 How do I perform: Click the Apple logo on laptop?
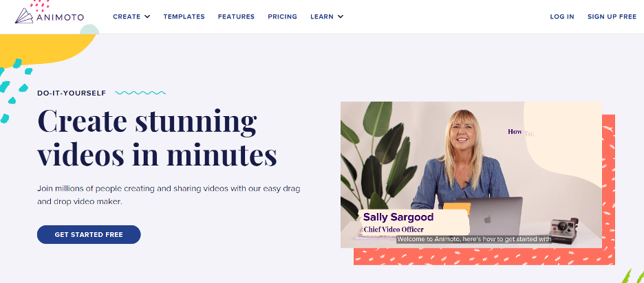point(488,219)
